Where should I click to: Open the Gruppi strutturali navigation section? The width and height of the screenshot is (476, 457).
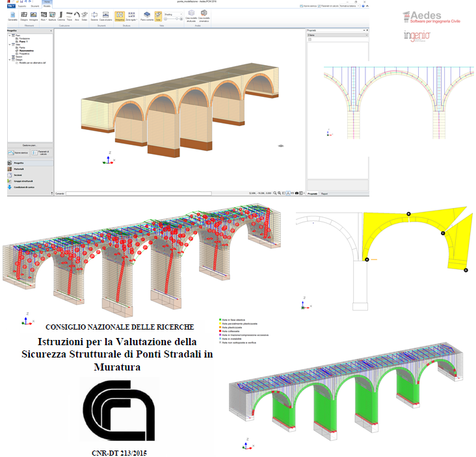pos(30,181)
